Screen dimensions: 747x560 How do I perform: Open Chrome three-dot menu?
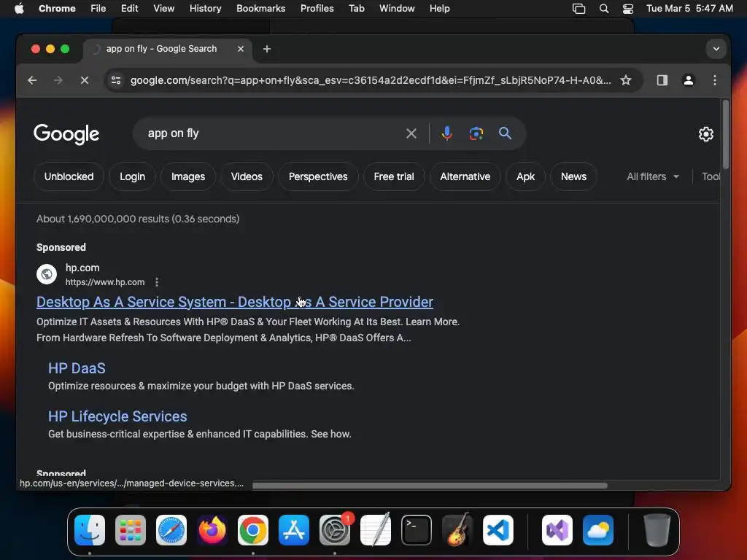[715, 80]
